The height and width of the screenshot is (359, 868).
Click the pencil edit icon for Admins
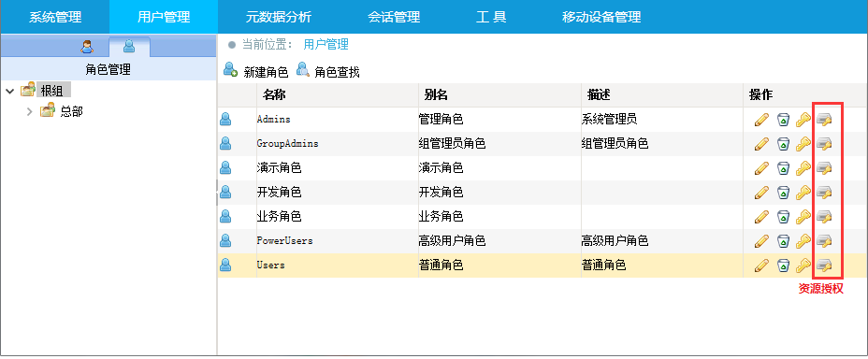point(761,120)
